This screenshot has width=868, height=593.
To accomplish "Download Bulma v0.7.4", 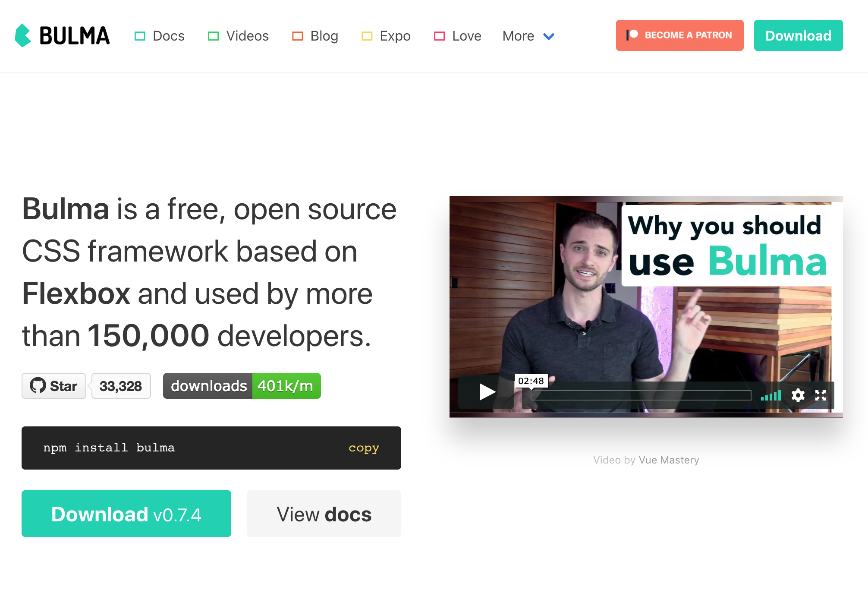I will [126, 514].
